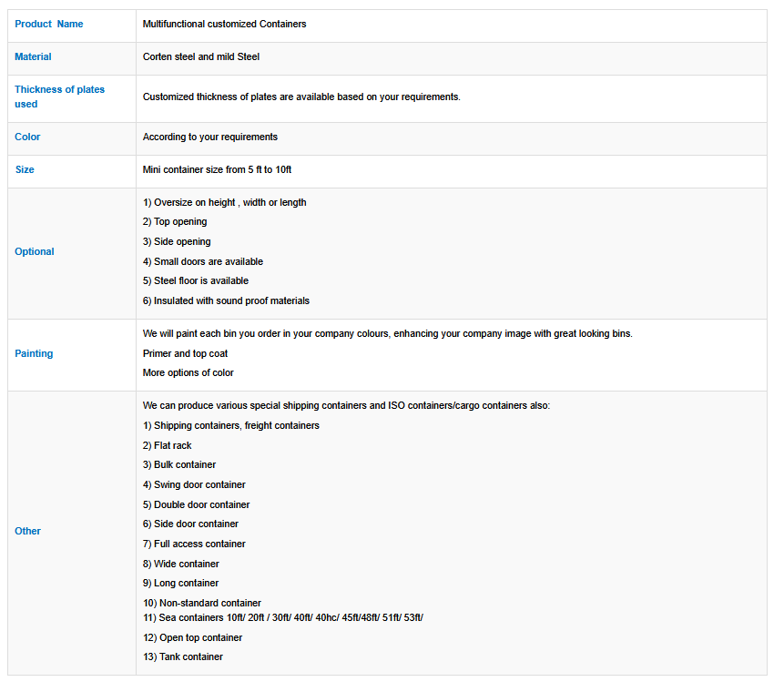Select the "Tank container" list item
784x692 pixels.
[183, 657]
